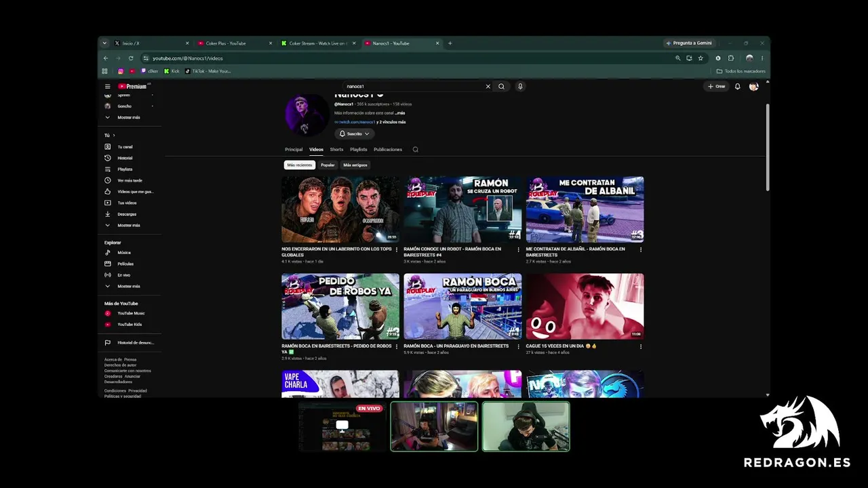Open the Instagram bookmark
Image resolution: width=868 pixels, height=488 pixels.
point(121,71)
